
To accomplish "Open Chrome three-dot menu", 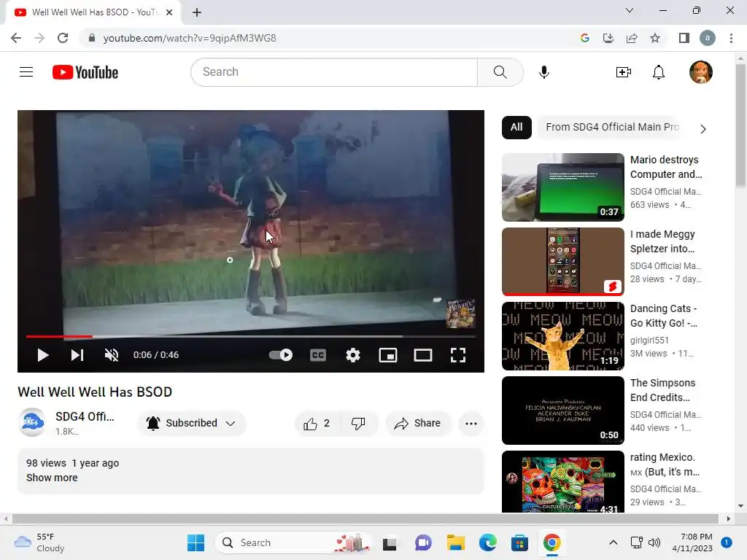I will [x=731, y=38].
